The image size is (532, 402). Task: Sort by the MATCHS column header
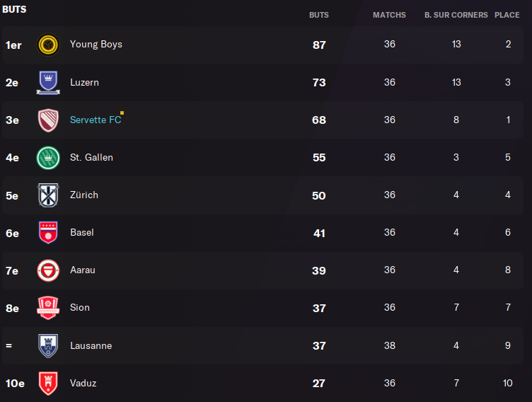pos(389,15)
